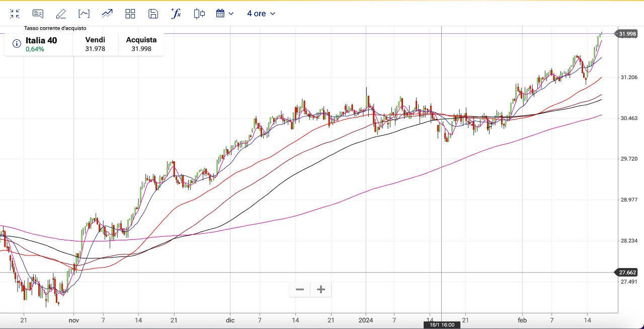
Task: Open the comment annotations icon
Action: 38,14
